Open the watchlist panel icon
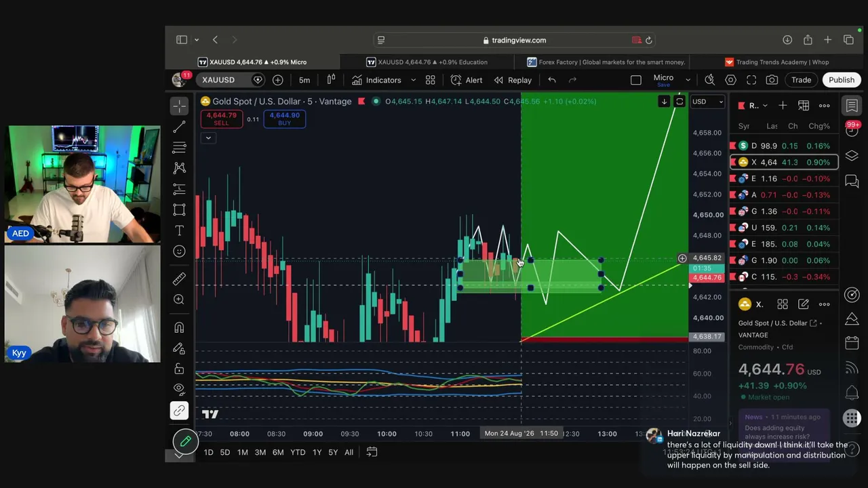This screenshot has height=488, width=868. tap(852, 106)
